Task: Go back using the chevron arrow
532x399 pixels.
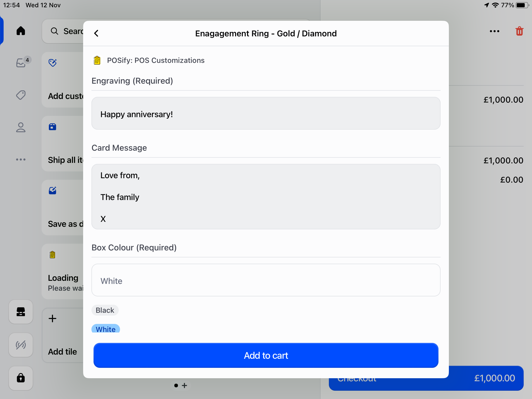Action: tap(96, 33)
